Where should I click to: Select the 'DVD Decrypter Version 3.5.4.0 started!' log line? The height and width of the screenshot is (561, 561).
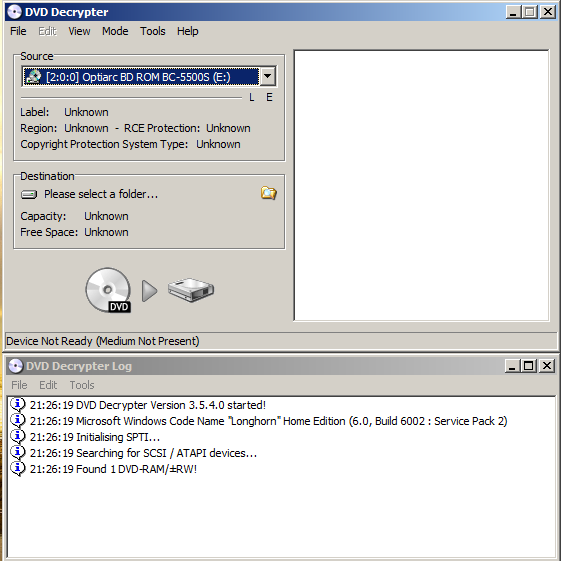pos(148,405)
